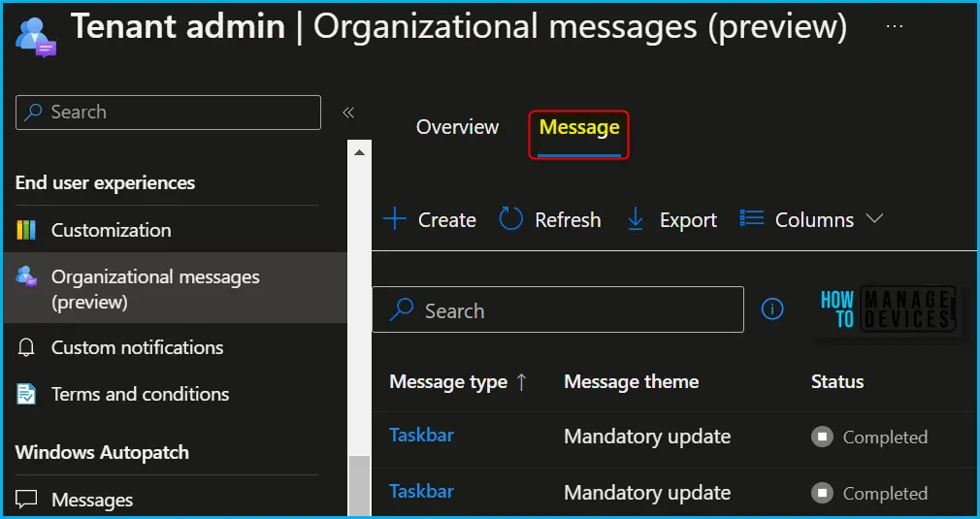Click the plus icon for Create
Viewport: 980px width, 519px height.
tap(394, 220)
